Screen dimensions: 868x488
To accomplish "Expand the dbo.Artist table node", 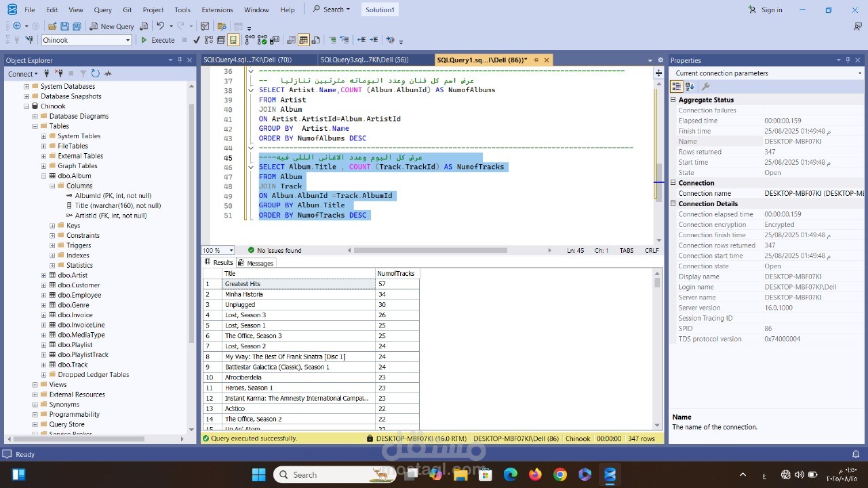I will tap(43, 275).
